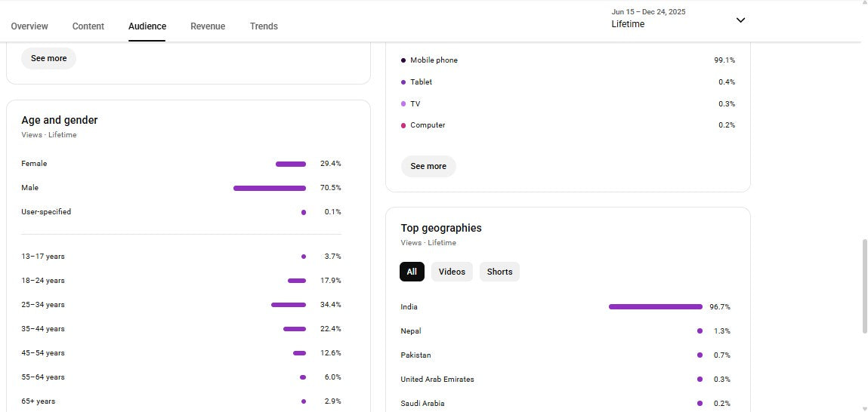
Task: Click the Nepal percentage dot marker
Action: click(700, 331)
